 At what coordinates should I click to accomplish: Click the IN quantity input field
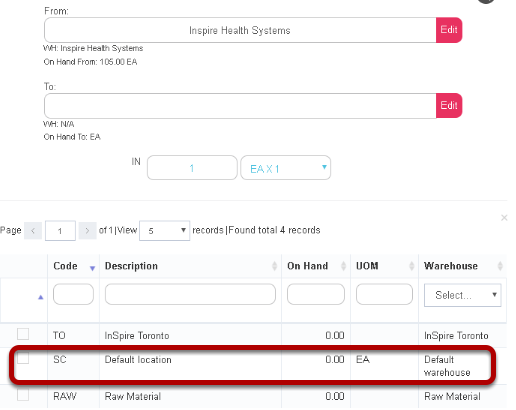192,168
